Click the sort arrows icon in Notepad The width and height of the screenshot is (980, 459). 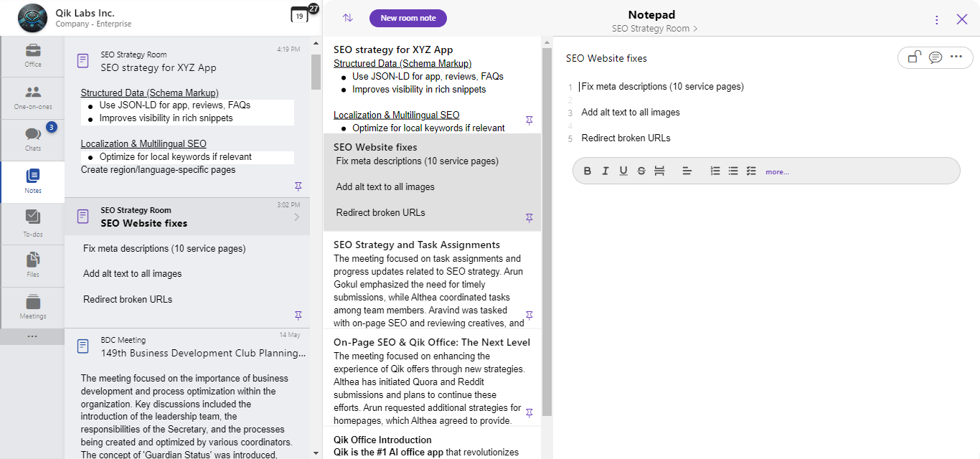(x=348, y=18)
